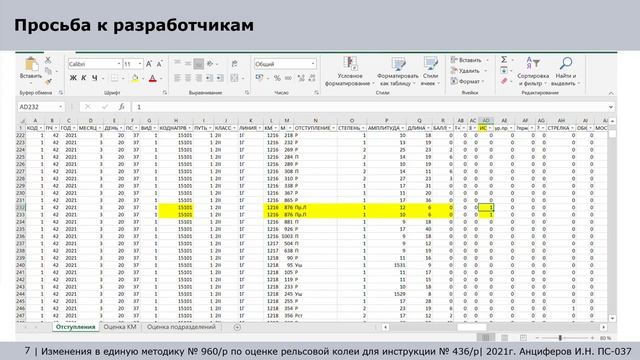Toggle bold Ж formatting
Viewport: 640px width, 360px height.
pyautogui.click(x=73, y=78)
